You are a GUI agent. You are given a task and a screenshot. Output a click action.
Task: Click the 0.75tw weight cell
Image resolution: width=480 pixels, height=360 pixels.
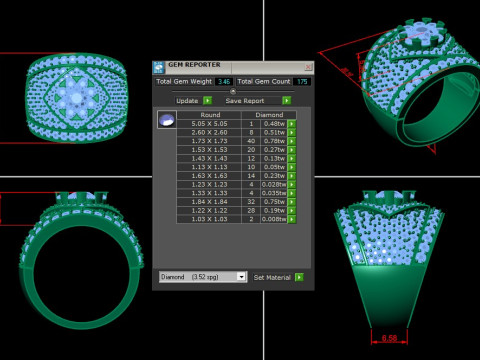click(x=274, y=202)
